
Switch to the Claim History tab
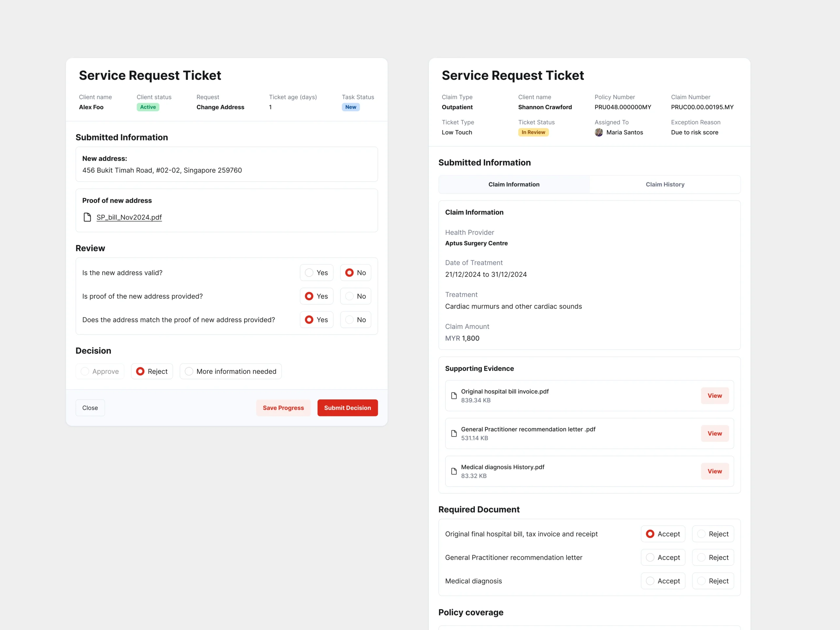click(664, 184)
